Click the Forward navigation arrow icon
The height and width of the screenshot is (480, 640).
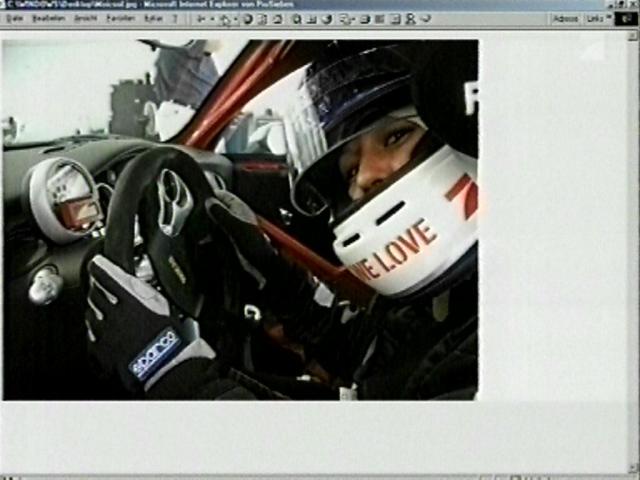(x=225, y=18)
